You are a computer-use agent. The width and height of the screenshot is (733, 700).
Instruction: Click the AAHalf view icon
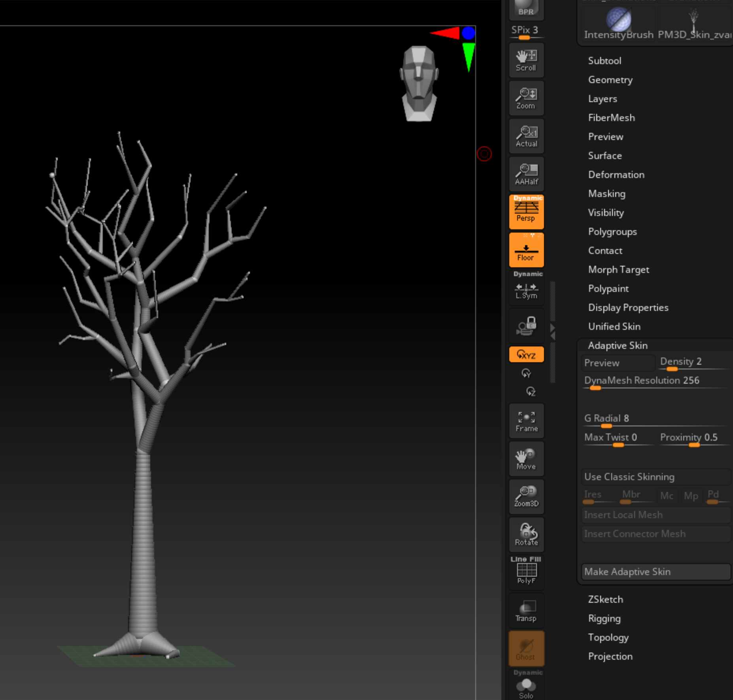tap(526, 174)
